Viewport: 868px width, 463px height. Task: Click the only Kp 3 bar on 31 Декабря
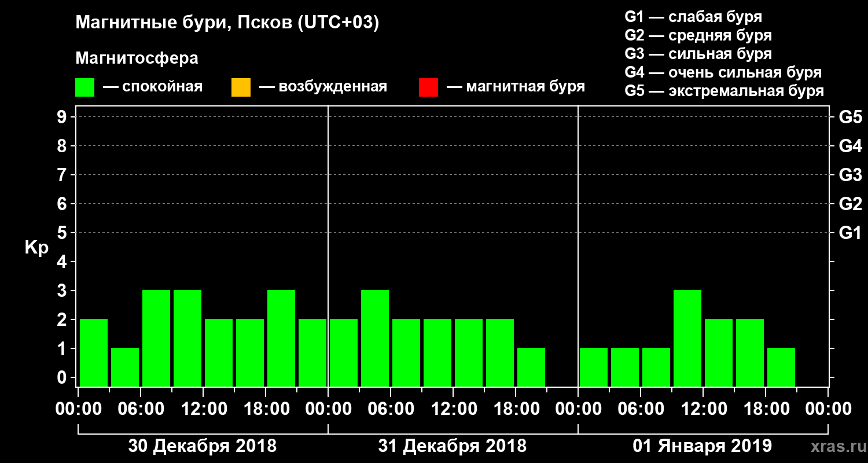375,338
